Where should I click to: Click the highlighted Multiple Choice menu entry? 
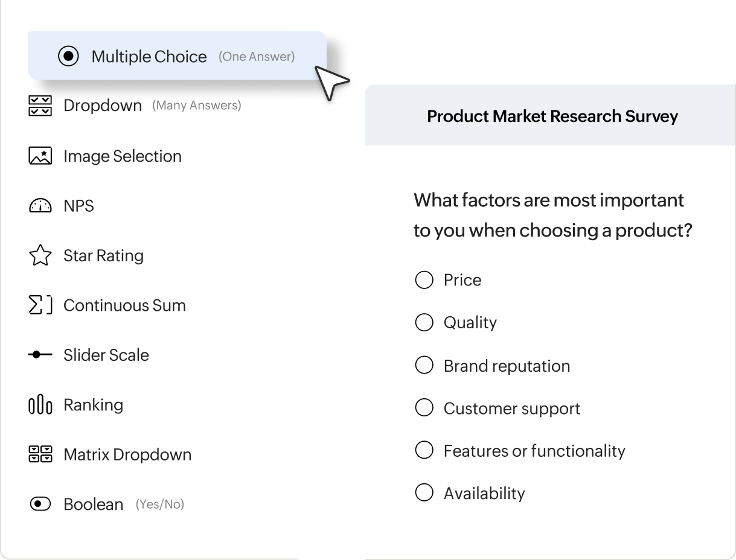(149, 56)
